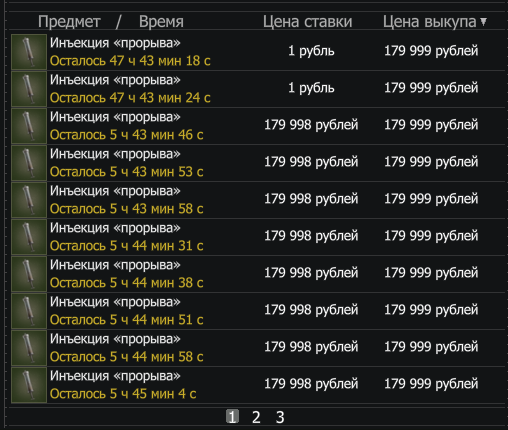Select page 1 of results
This screenshot has height=430, width=508.
pos(232,417)
